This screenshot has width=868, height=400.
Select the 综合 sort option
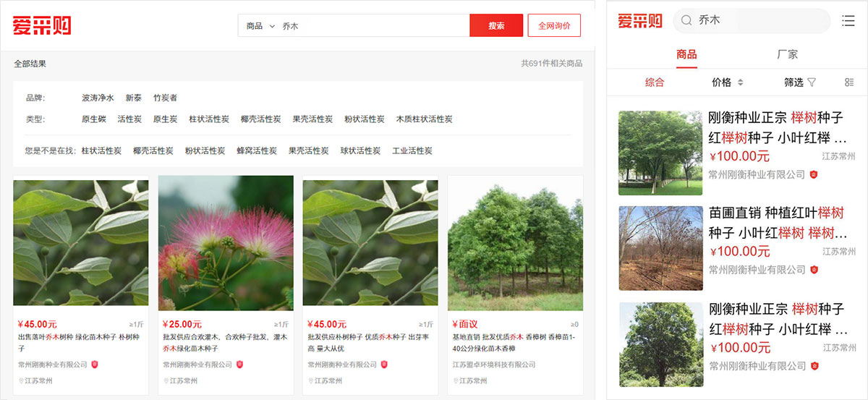click(x=655, y=82)
